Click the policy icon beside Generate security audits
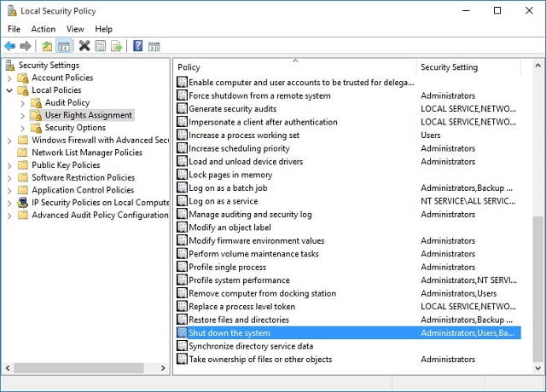This screenshot has width=546, height=392. [x=182, y=109]
